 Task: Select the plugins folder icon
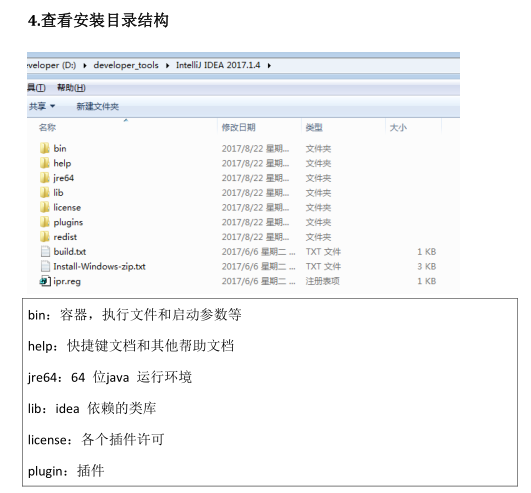pyautogui.click(x=45, y=222)
